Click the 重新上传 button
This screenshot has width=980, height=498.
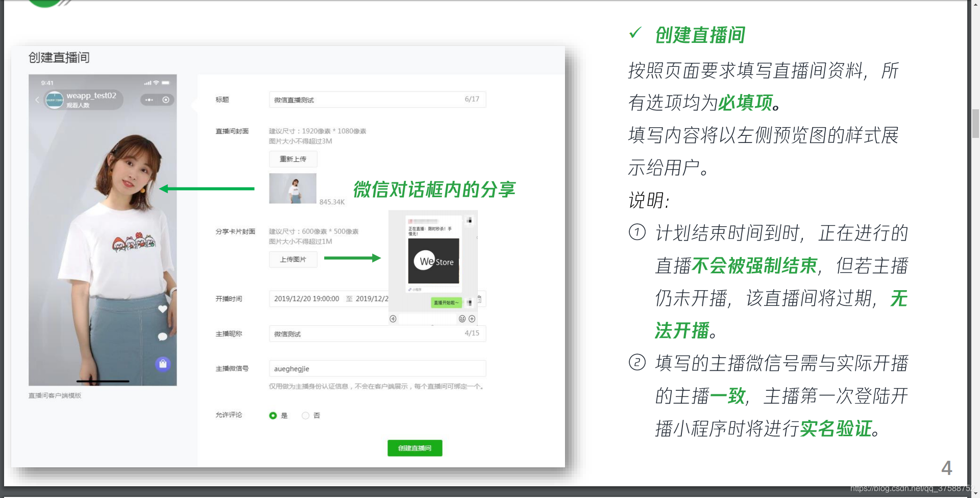(293, 159)
